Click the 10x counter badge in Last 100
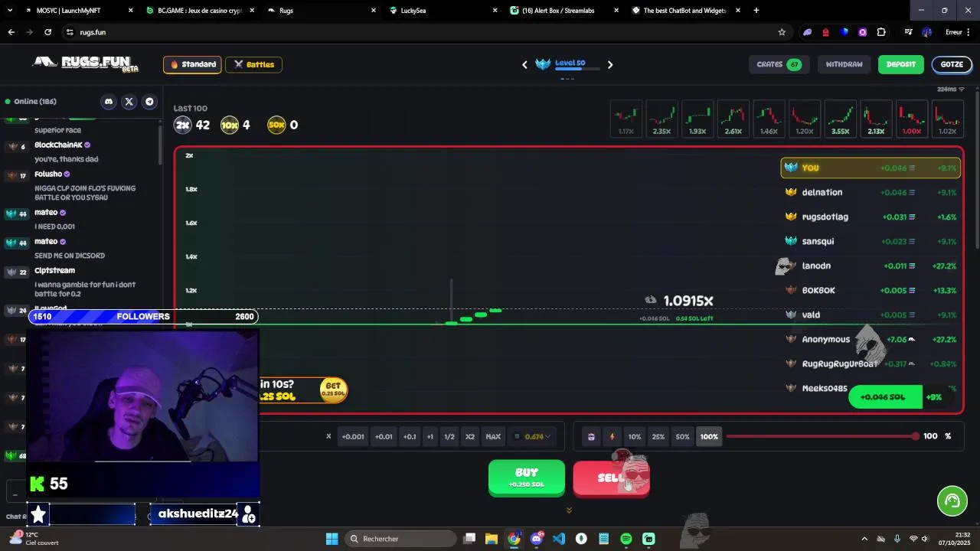 click(x=230, y=125)
